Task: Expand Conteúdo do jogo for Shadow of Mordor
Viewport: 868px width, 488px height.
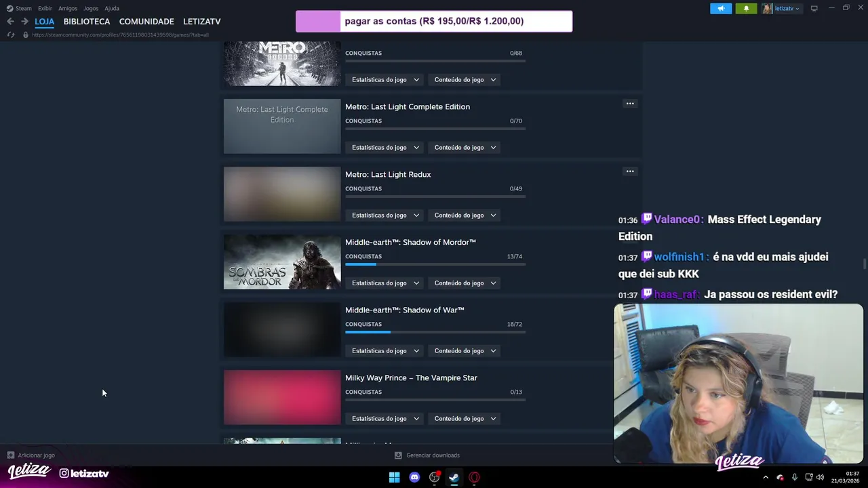Action: [465, 283]
